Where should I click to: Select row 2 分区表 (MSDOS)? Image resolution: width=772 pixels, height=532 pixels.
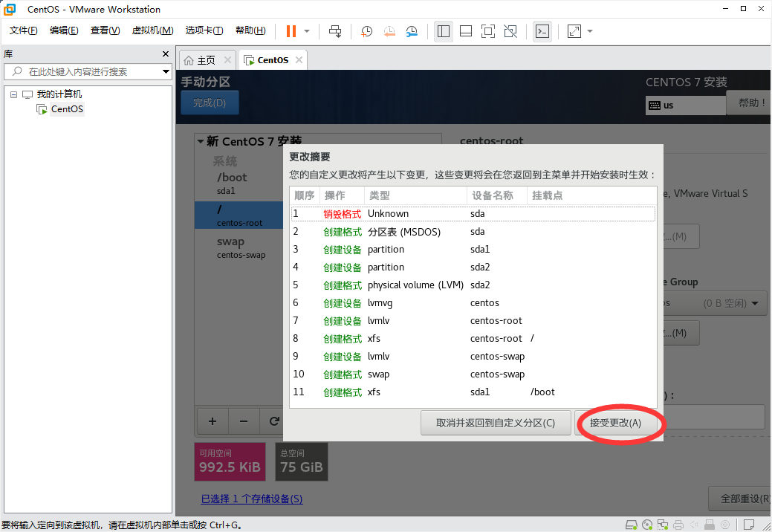[x=473, y=232]
